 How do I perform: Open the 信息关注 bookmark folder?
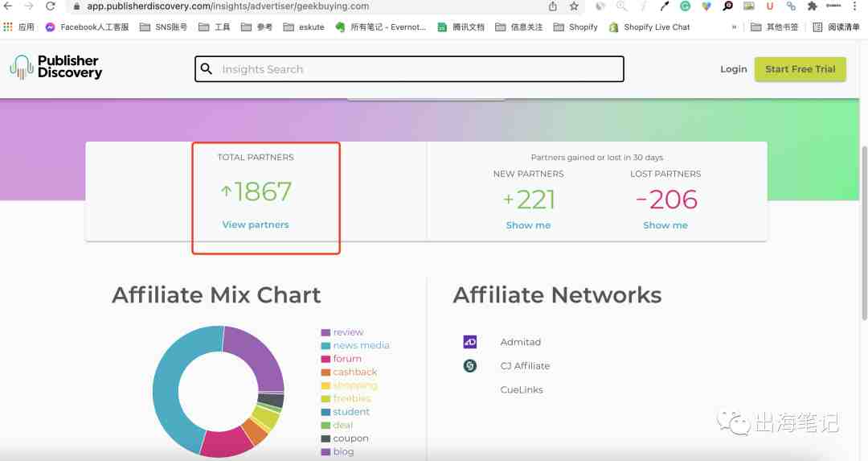coord(519,27)
